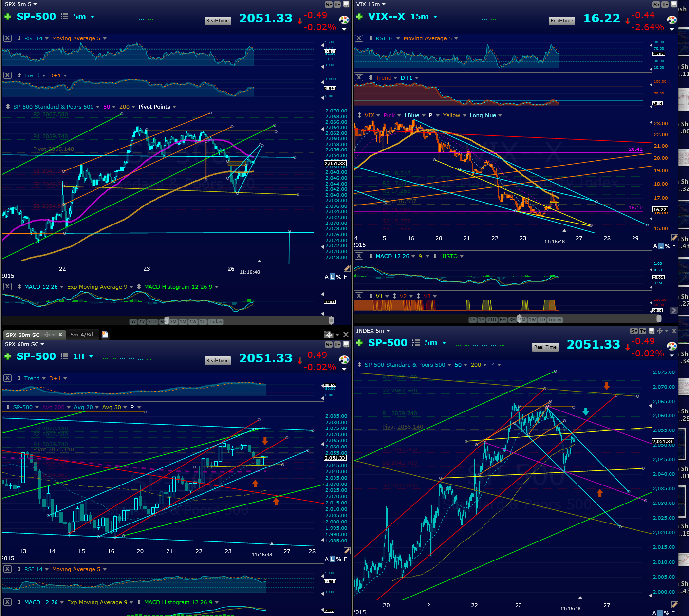
Task: Click the new tab page icon after 5m 4/8d
Action: pyautogui.click(x=105, y=335)
